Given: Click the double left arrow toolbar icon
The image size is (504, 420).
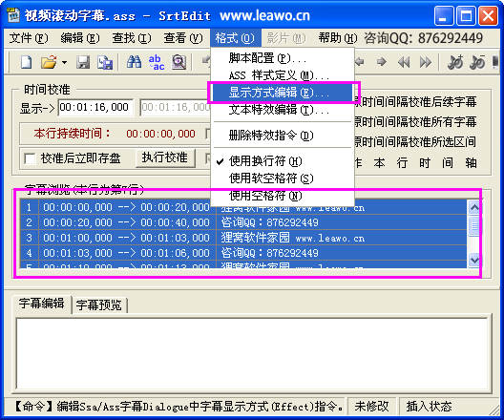Looking at the screenshot, I should click(x=404, y=62).
